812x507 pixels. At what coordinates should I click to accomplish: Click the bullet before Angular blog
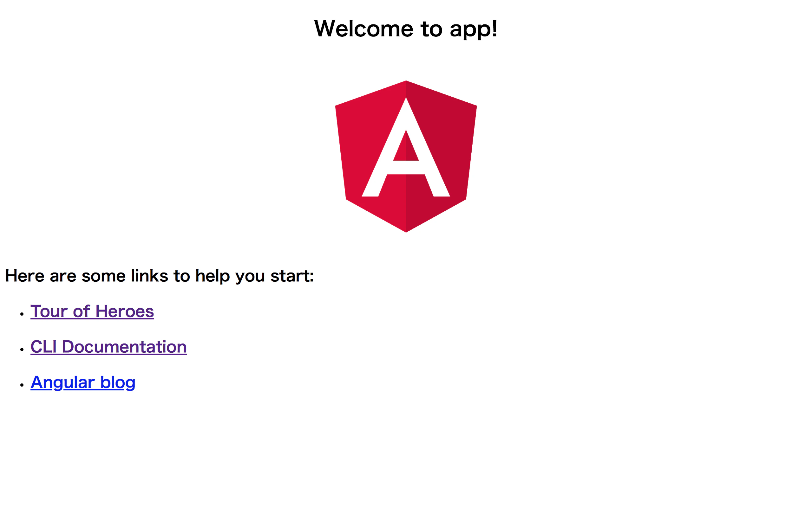pyautogui.click(x=22, y=385)
